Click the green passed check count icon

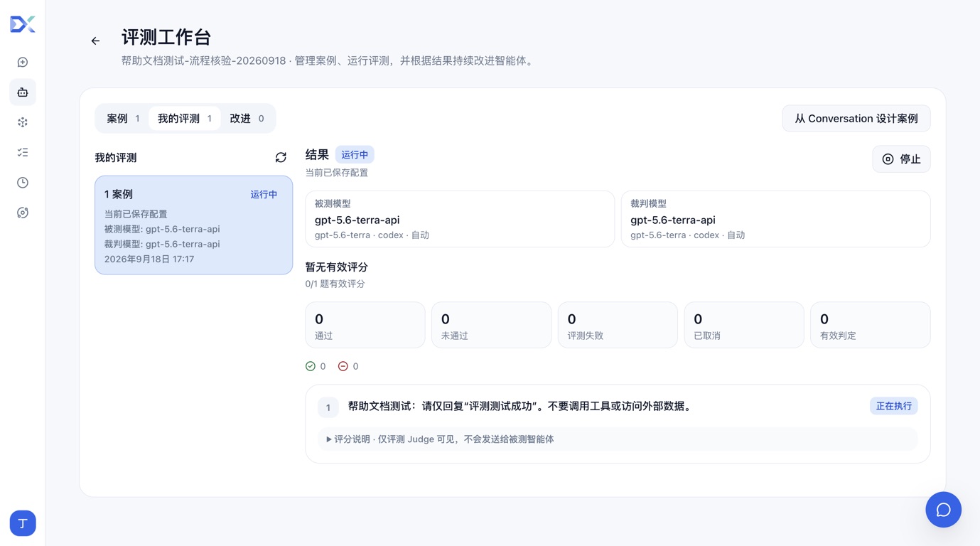(311, 366)
